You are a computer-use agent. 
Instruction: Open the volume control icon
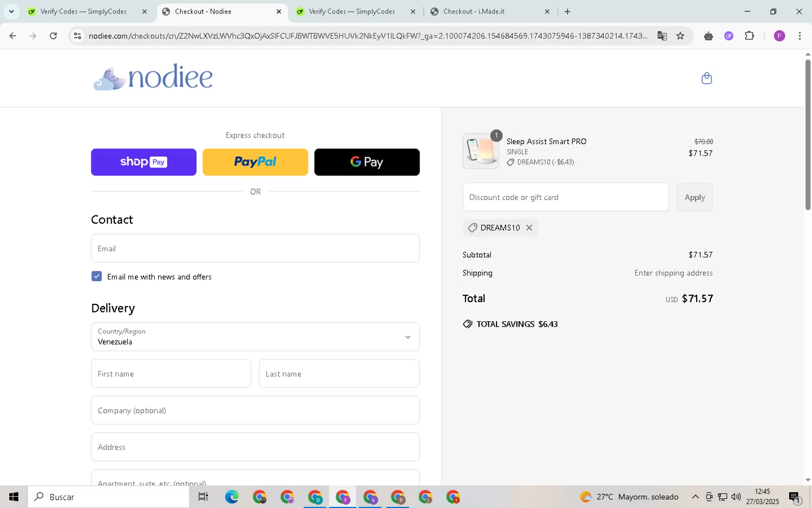736,497
